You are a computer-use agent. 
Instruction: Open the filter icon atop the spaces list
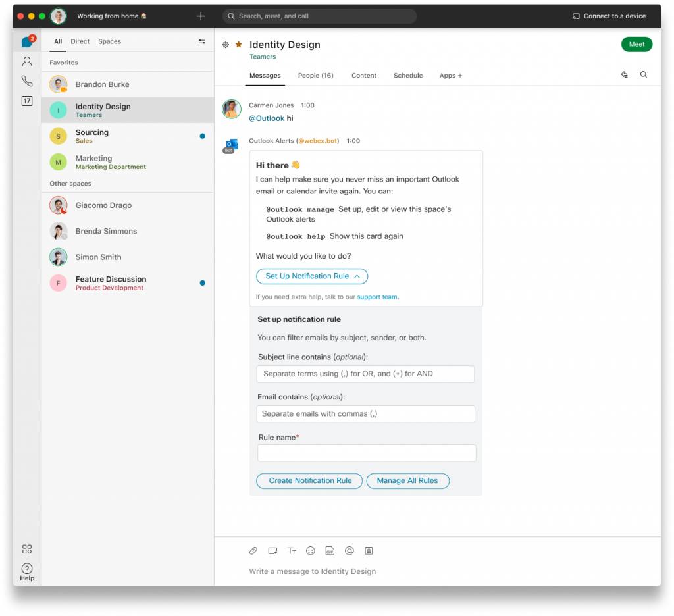(201, 41)
